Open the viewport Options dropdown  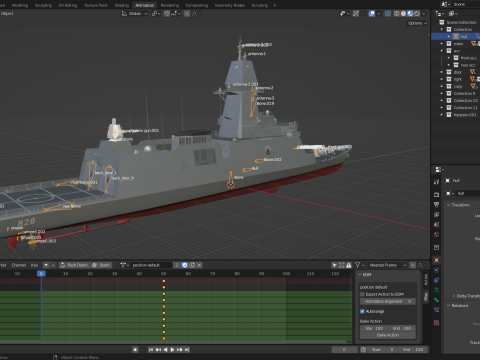coord(417,23)
